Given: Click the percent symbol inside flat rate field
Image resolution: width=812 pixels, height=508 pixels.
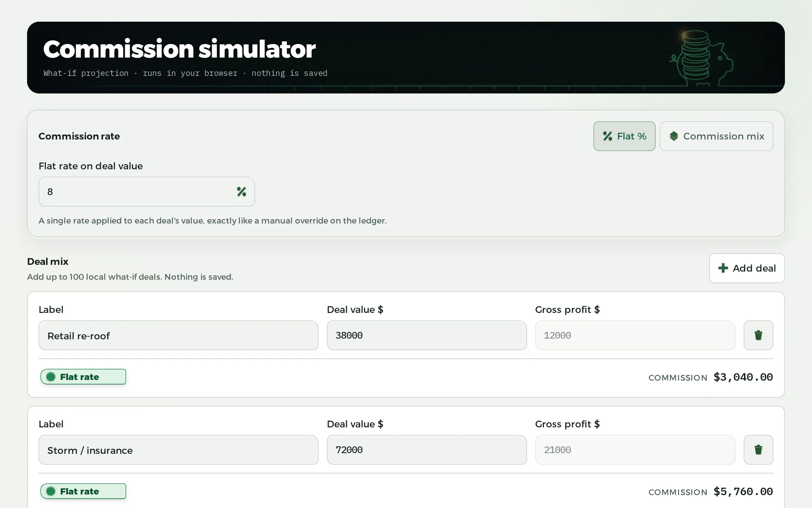Looking at the screenshot, I should [242, 192].
